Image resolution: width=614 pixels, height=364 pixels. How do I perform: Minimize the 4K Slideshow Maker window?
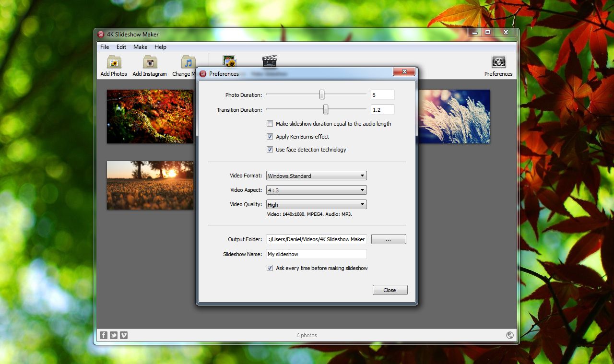(x=474, y=33)
